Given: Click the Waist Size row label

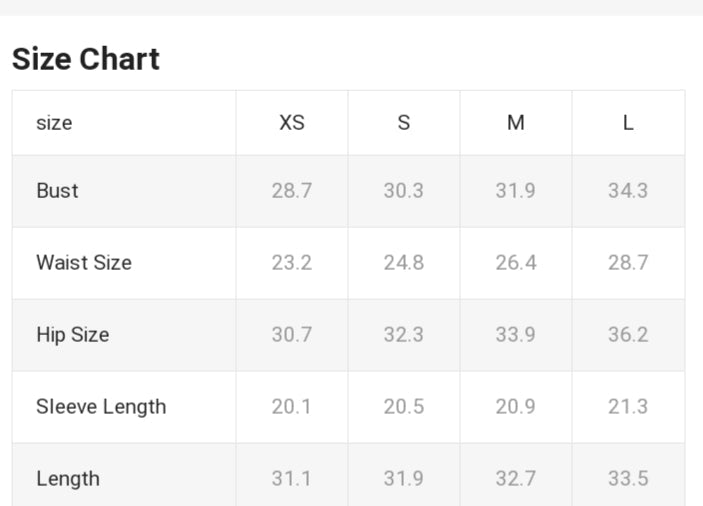Looking at the screenshot, I should point(84,263).
